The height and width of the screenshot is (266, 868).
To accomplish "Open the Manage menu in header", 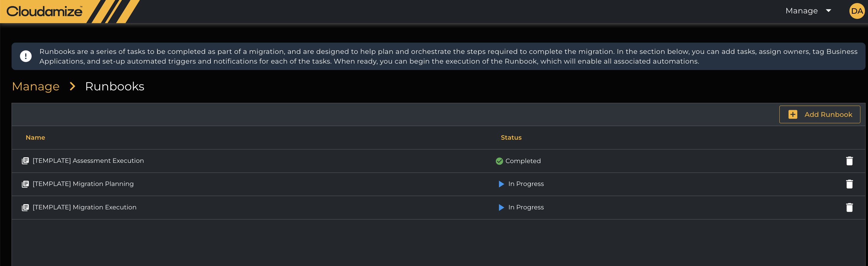I will [x=801, y=11].
